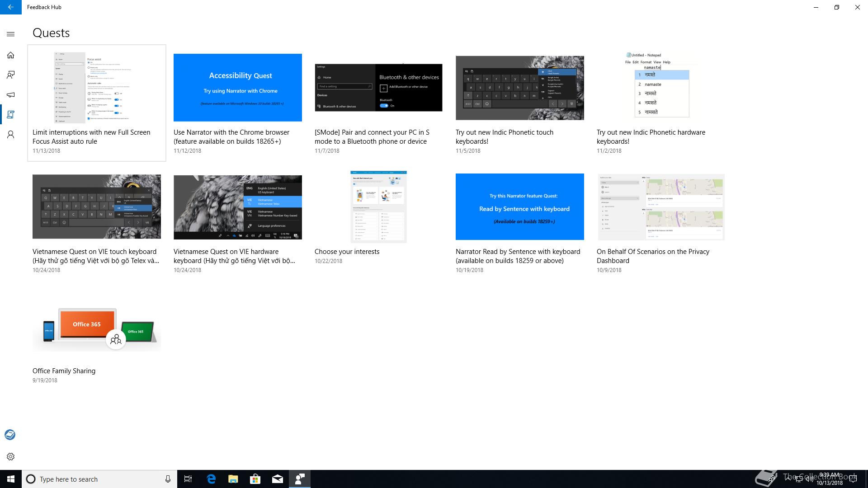Activate the search microphone icon
868x488 pixels.
pyautogui.click(x=168, y=479)
